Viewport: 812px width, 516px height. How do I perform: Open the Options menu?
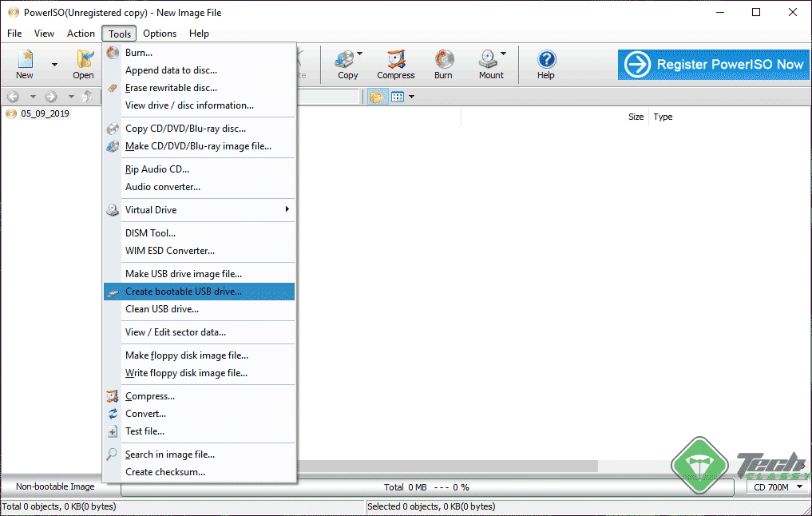click(x=160, y=34)
